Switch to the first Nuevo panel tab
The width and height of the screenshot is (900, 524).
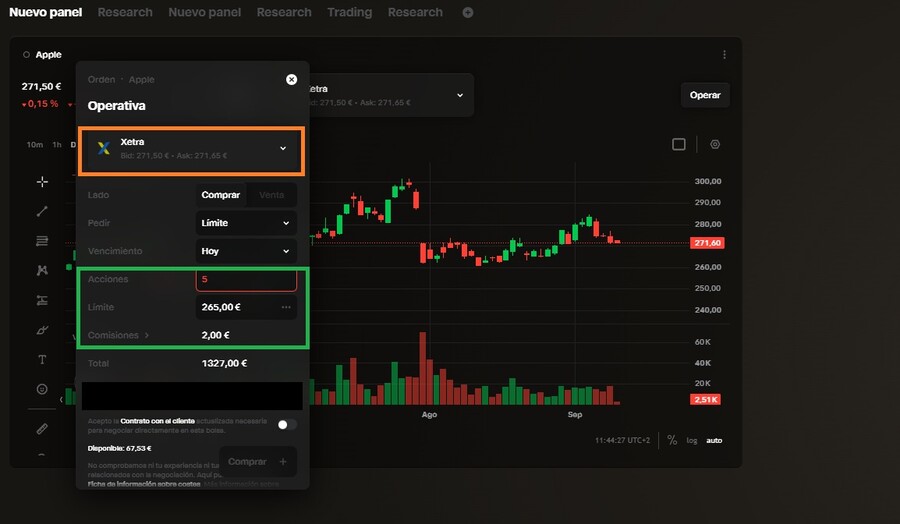pyautogui.click(x=45, y=13)
